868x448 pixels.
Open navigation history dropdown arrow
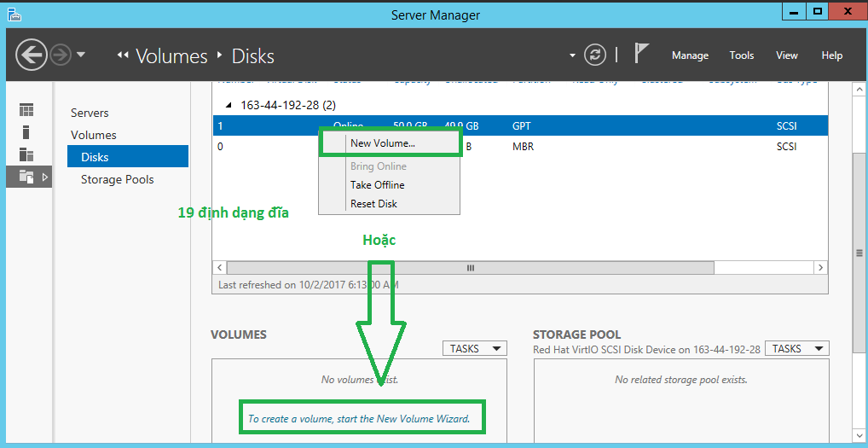click(x=81, y=55)
